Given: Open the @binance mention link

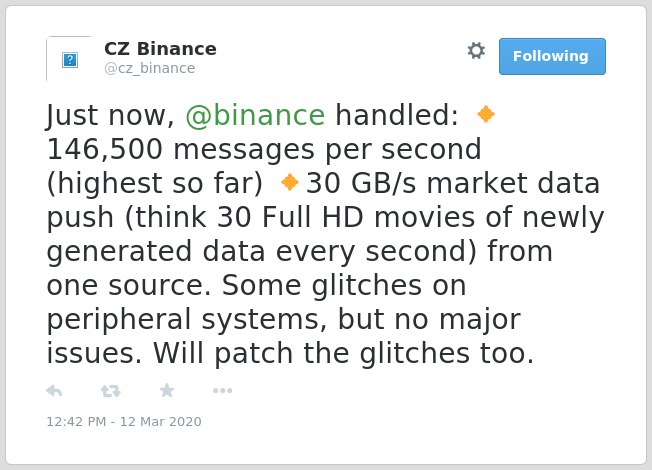Looking at the screenshot, I should (255, 115).
